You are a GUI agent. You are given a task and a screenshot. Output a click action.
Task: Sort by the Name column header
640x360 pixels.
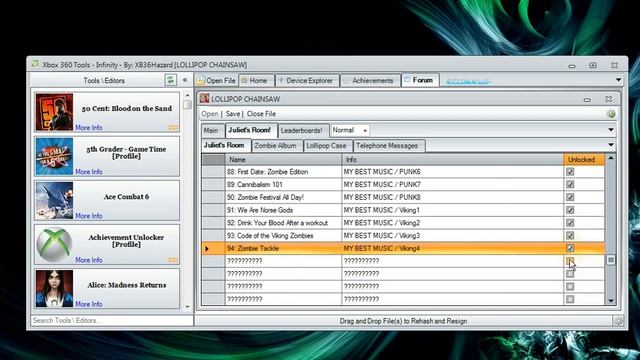point(283,160)
